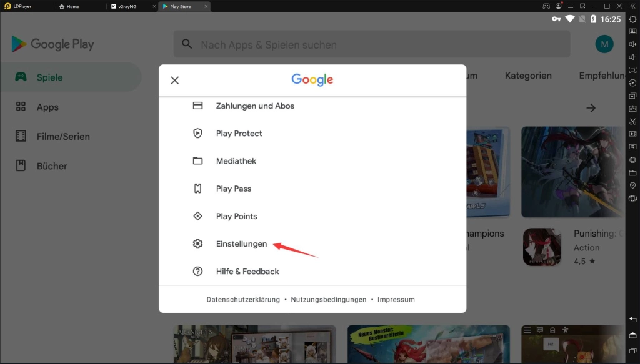
Task: Switch to the Kategorien tab
Action: (528, 76)
